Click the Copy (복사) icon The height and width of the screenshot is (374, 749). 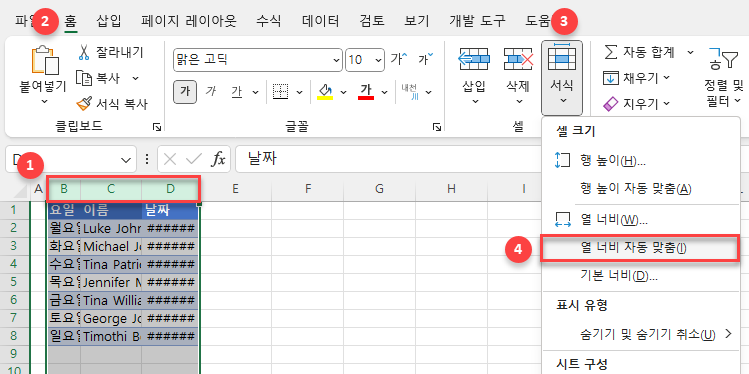point(84,78)
